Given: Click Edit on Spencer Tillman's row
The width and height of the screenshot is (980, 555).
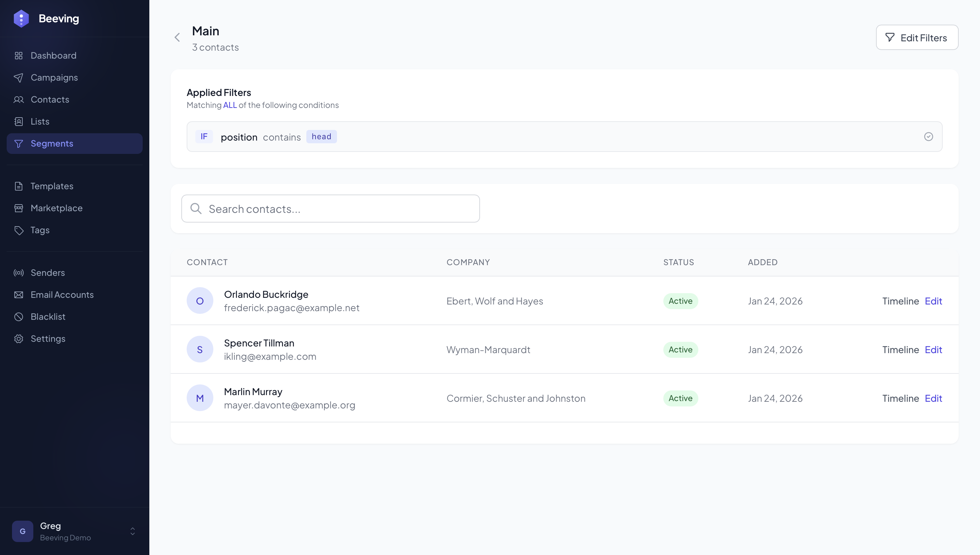Looking at the screenshot, I should tap(933, 349).
